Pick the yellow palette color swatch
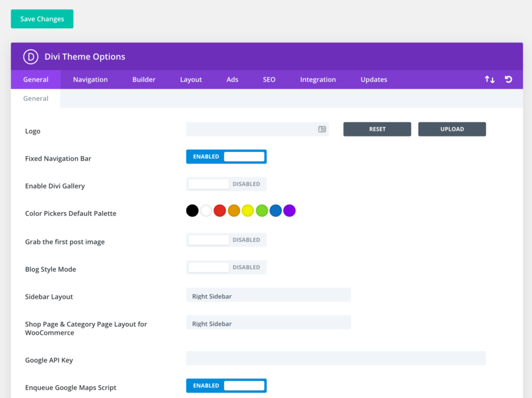 point(248,211)
